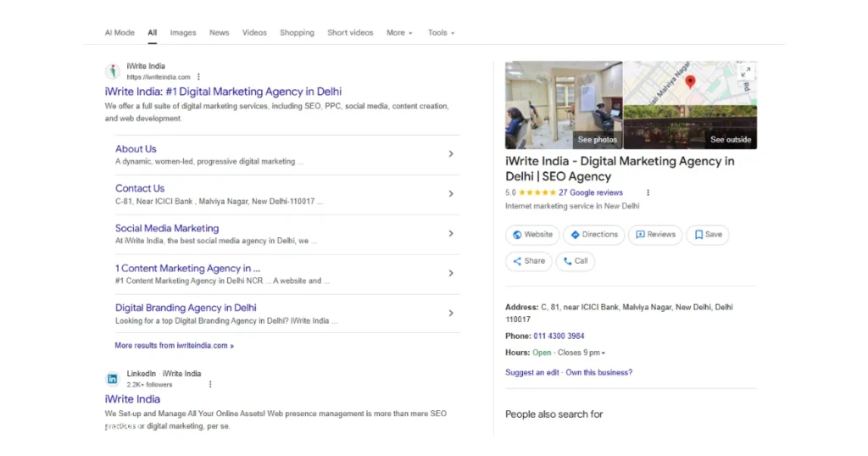
Task: Click the business address text line
Action: coord(619,314)
